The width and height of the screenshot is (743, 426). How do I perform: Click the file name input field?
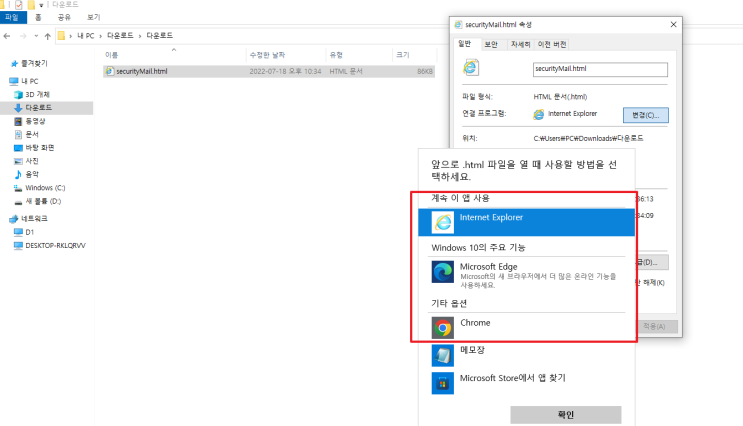600,69
